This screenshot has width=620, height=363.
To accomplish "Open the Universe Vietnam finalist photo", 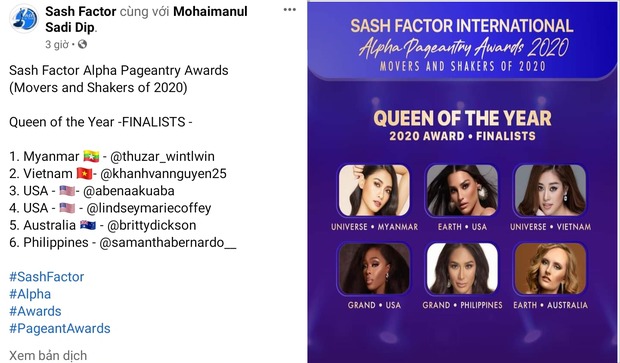I will point(550,190).
